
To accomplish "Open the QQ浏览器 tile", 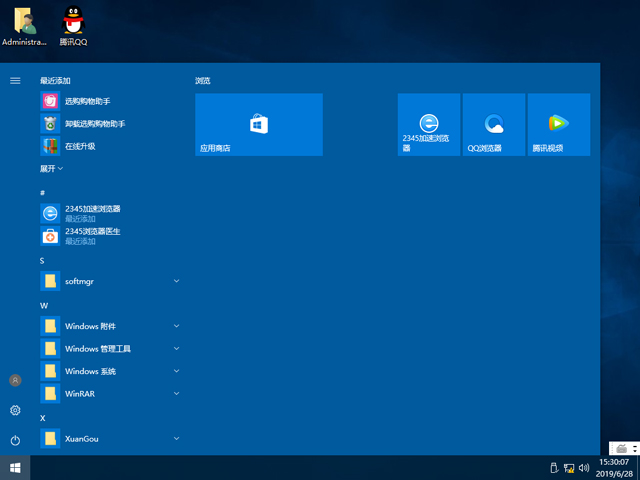I will 494,125.
